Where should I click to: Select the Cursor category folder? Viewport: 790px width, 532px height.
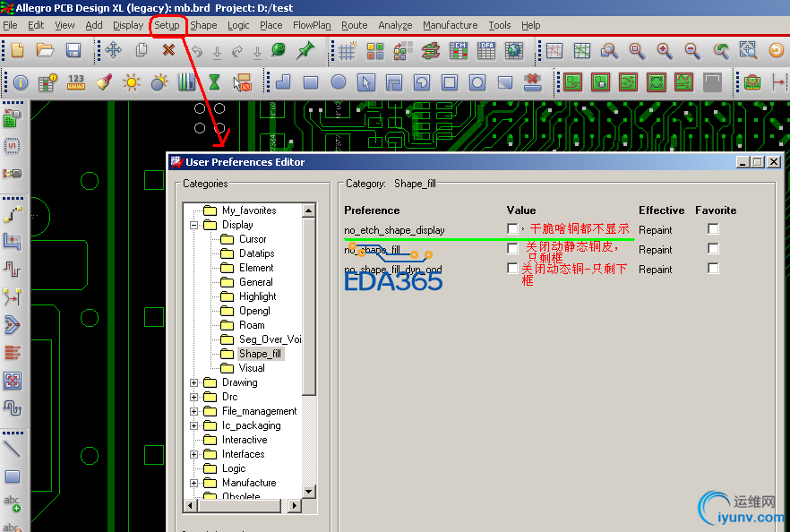point(253,239)
